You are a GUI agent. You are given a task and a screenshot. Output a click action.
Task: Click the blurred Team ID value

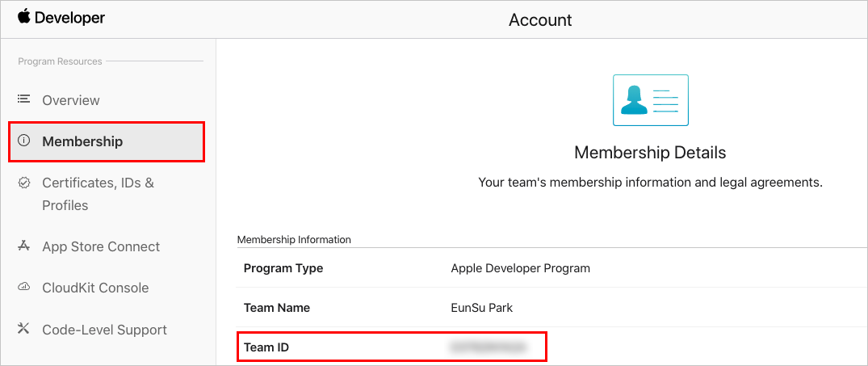pos(488,347)
